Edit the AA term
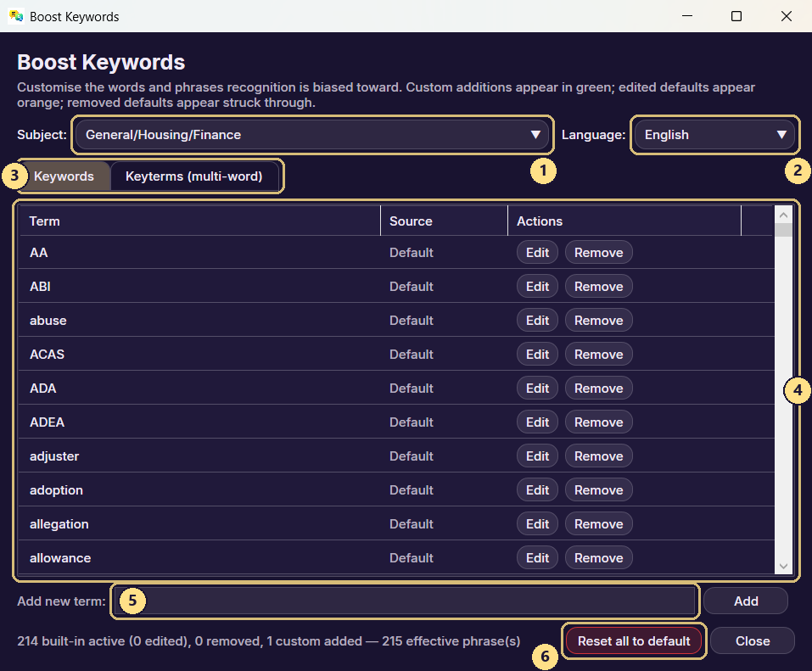 click(x=537, y=253)
